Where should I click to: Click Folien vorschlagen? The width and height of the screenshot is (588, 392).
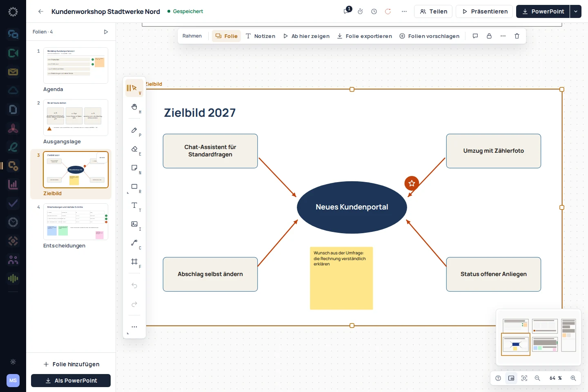tap(429, 36)
